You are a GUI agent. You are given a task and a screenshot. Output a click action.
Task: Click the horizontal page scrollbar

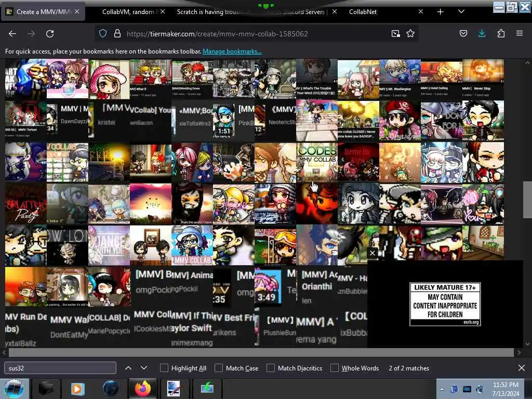coord(261,353)
